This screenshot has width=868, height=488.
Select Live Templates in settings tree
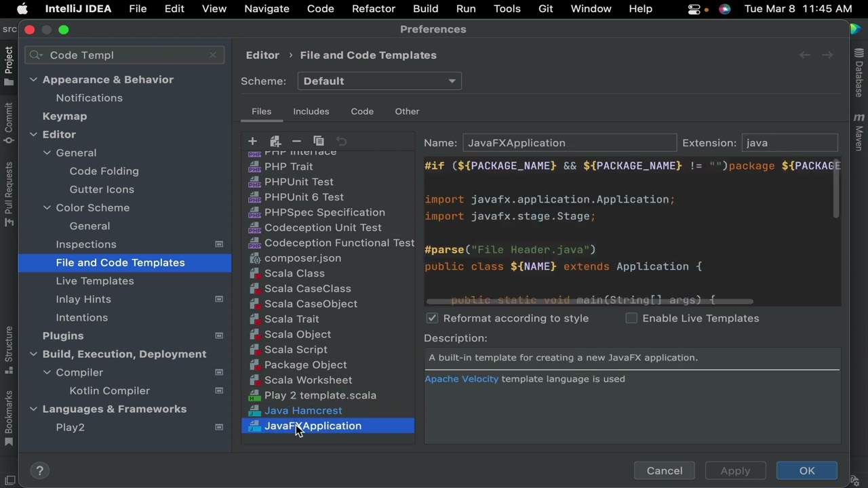(x=95, y=281)
